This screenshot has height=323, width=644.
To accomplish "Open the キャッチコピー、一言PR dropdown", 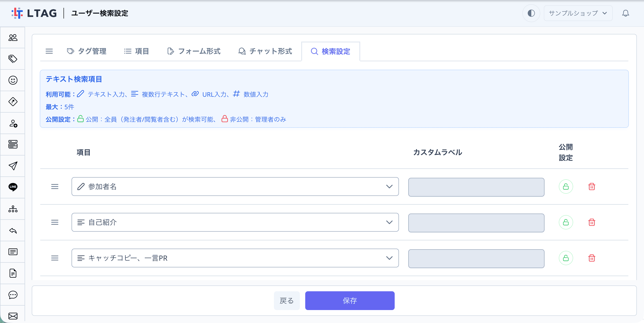I will click(235, 258).
